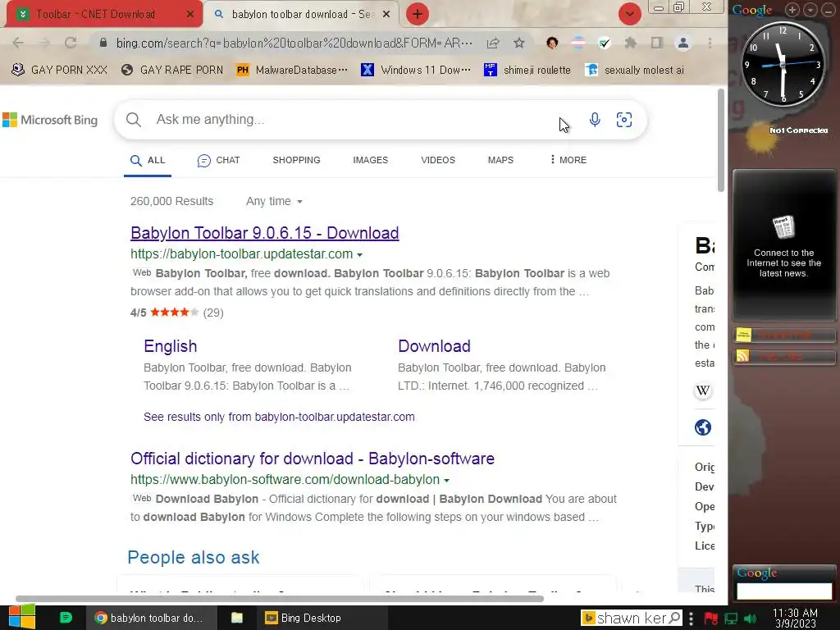Open the Windows Start button
This screenshot has height=630, width=840.
click(x=22, y=617)
